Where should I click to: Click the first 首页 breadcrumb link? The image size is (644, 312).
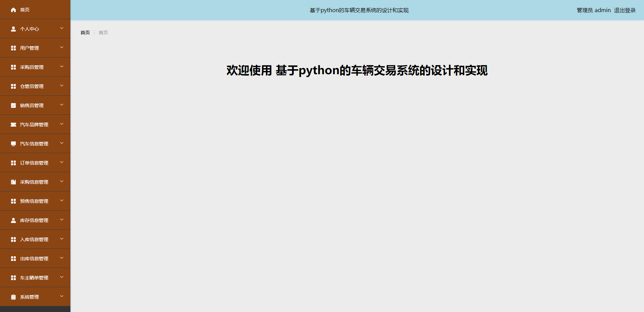click(x=85, y=33)
